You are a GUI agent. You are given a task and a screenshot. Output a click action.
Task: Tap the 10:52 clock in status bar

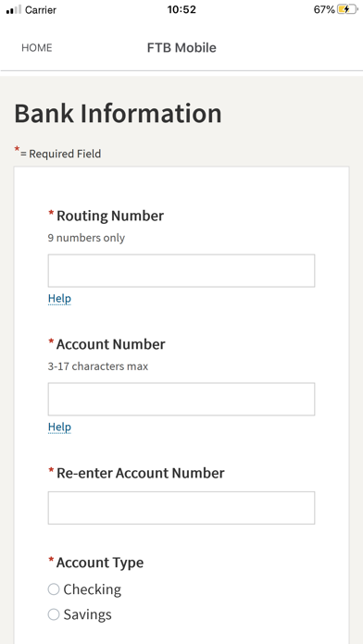[x=181, y=9]
